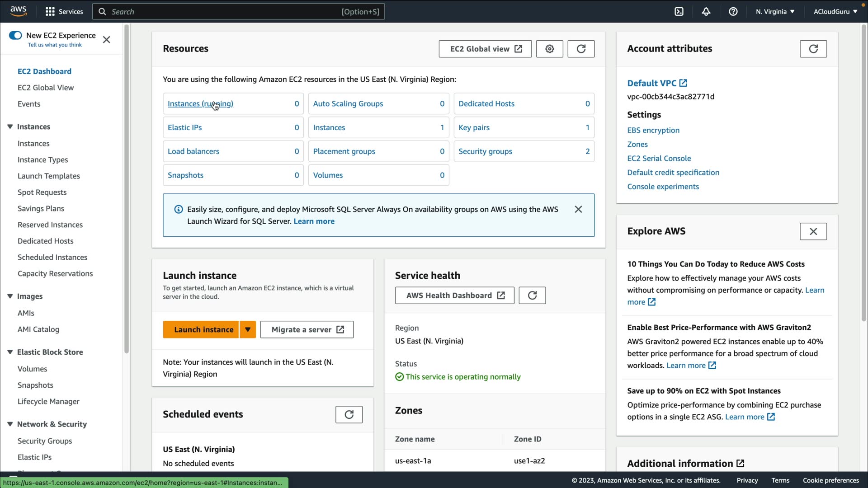868x488 pixels.
Task: Toggle the New EC2 Experience switch
Action: click(15, 35)
